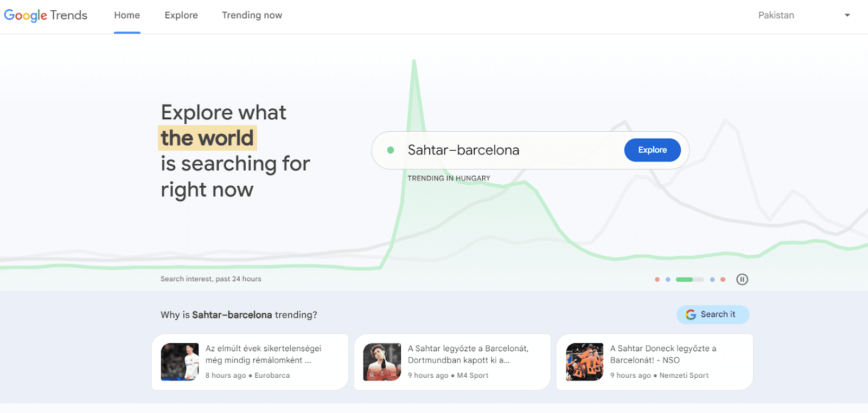Image resolution: width=868 pixels, height=413 pixels.
Task: Open the Eurobarca article thumbnail
Action: [180, 362]
